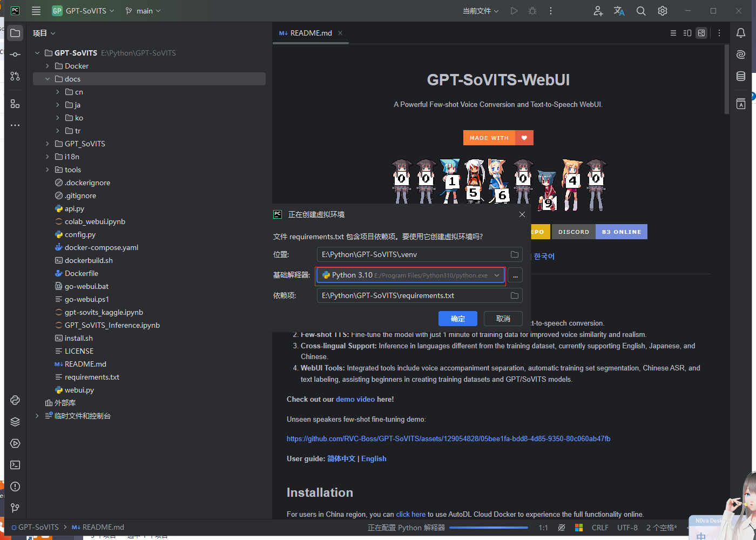Viewport: 756px width, 540px height.
Task: Open the Database tool window
Action: click(x=741, y=76)
